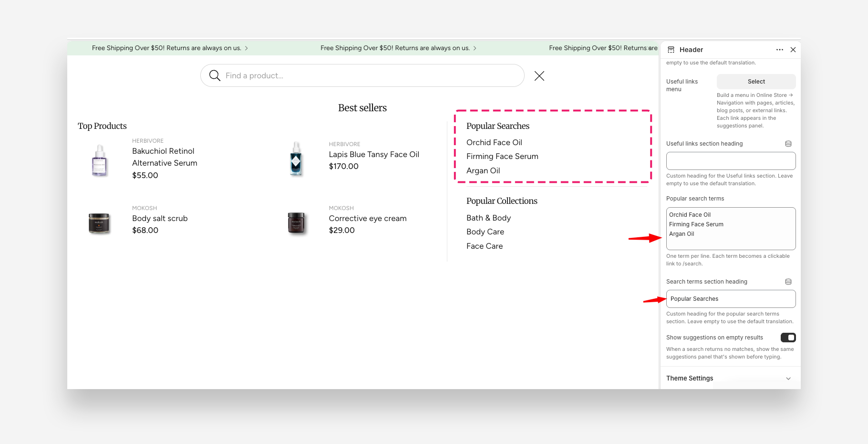Open Bakuchiol Retinol Alternative Serum product
Image resolution: width=868 pixels, height=444 pixels.
point(165,157)
